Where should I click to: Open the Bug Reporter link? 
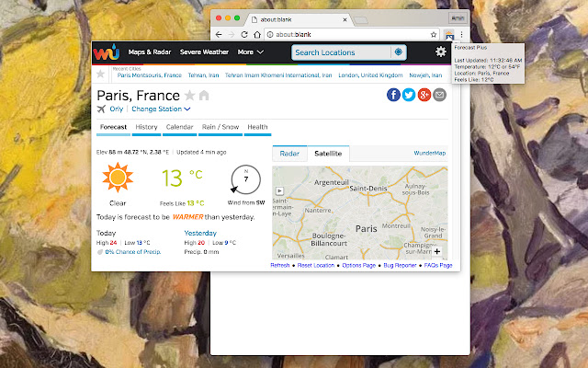click(x=400, y=265)
